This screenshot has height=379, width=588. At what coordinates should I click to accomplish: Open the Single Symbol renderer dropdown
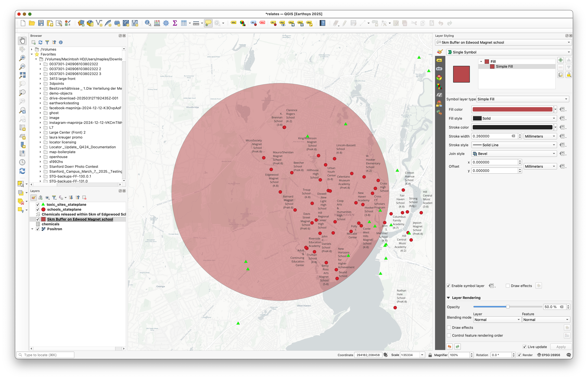509,52
